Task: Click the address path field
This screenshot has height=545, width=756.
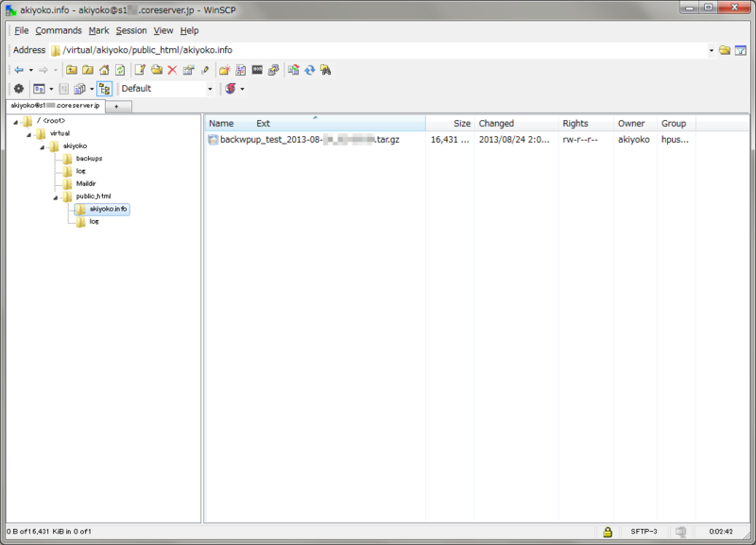Action: [x=379, y=50]
